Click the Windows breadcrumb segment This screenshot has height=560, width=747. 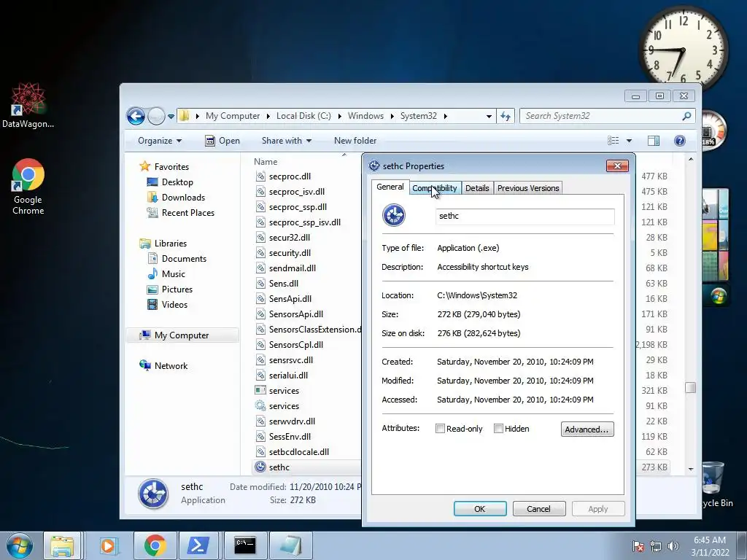pos(365,116)
